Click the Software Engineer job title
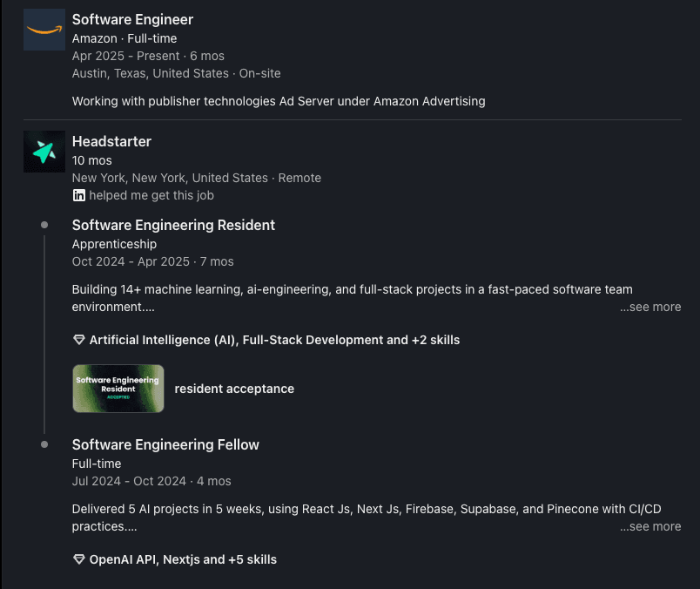Image resolution: width=700 pixels, height=589 pixels. coord(132,19)
